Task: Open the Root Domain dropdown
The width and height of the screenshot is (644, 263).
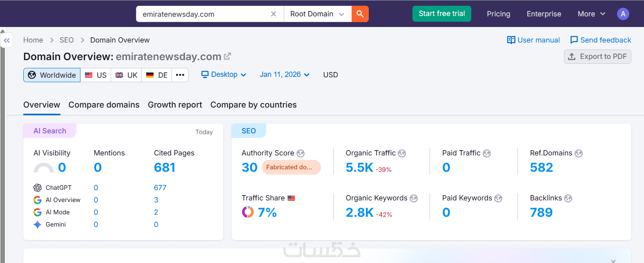Action: (x=317, y=14)
